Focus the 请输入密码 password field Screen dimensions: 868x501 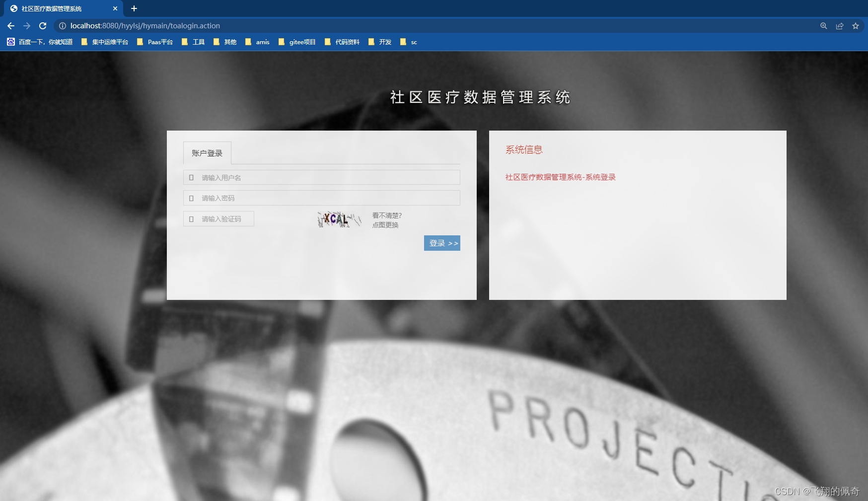coord(322,198)
